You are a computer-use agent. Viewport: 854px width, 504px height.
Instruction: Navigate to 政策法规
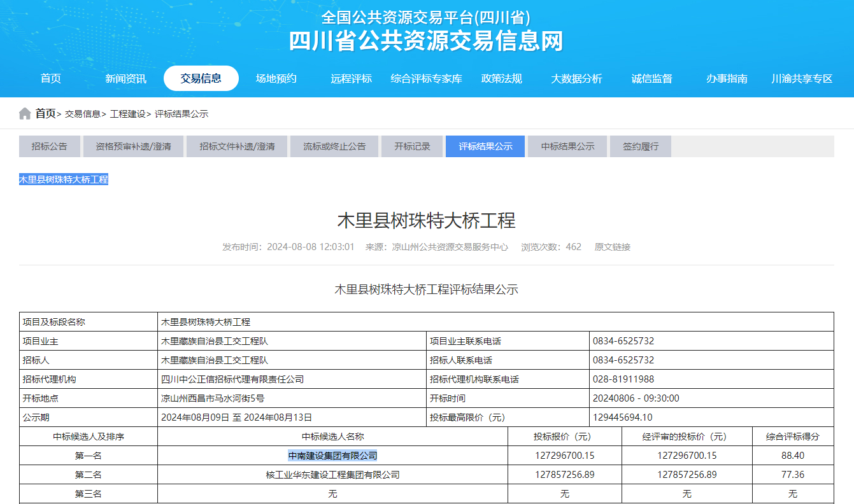[502, 78]
